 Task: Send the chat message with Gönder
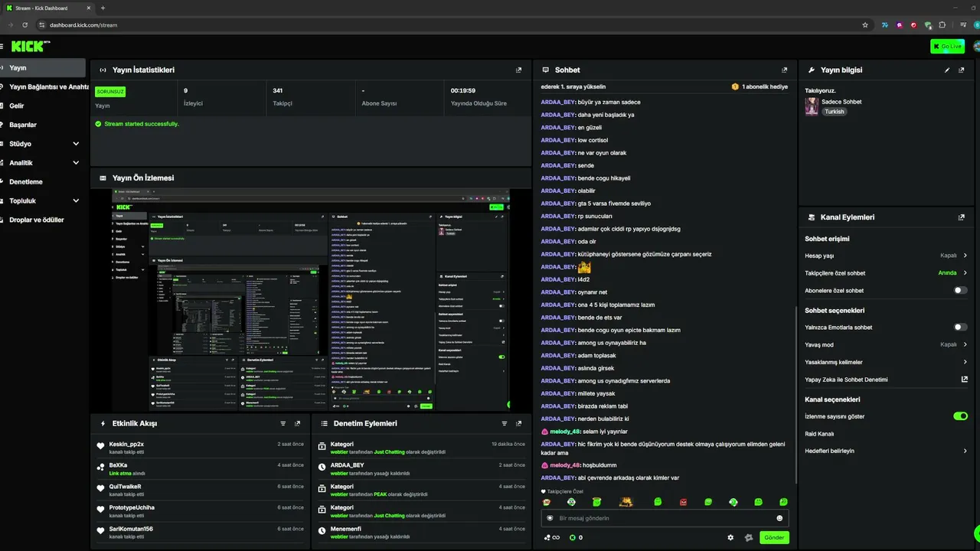tap(774, 537)
